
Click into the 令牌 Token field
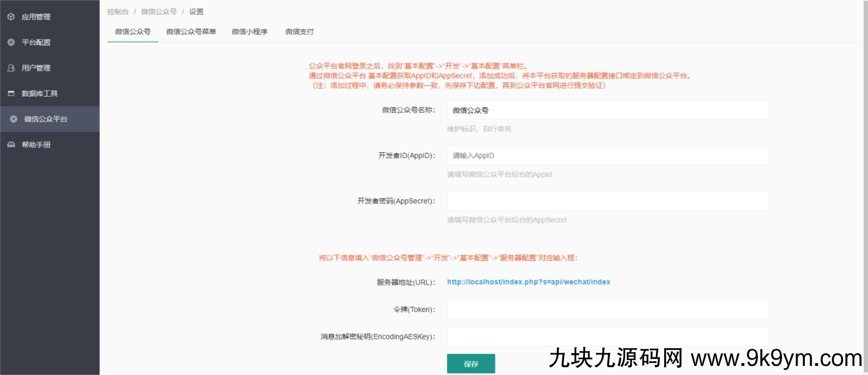click(x=608, y=310)
